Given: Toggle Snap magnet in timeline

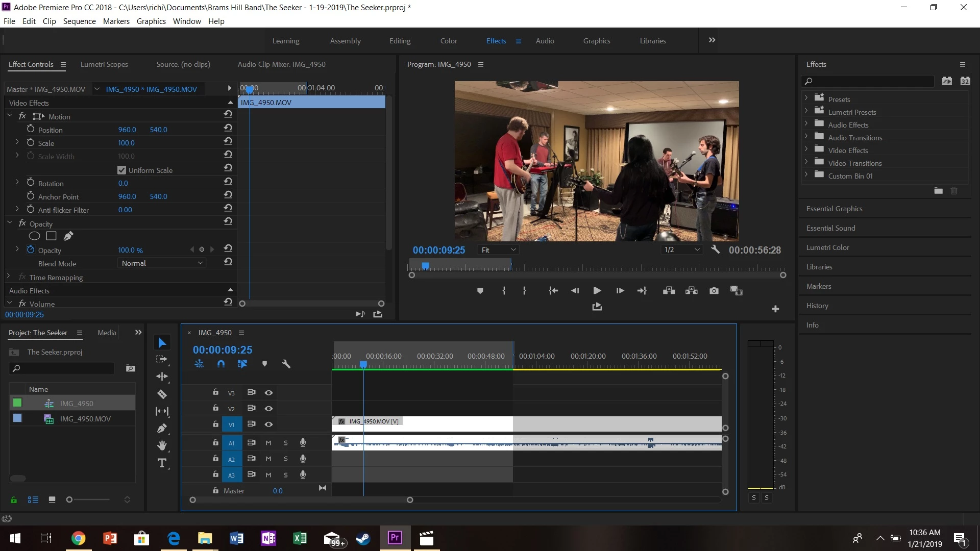Looking at the screenshot, I should [220, 364].
